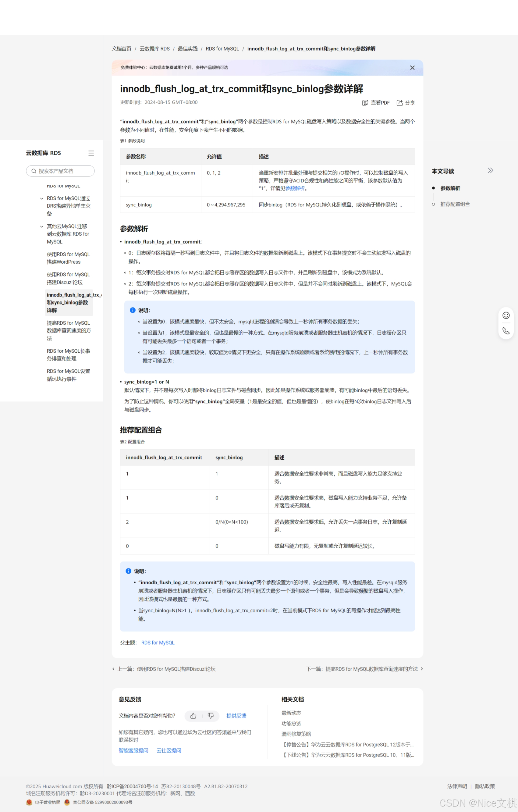Open breadcrumb RDS for MySQL
518x812 pixels.
pos(222,49)
